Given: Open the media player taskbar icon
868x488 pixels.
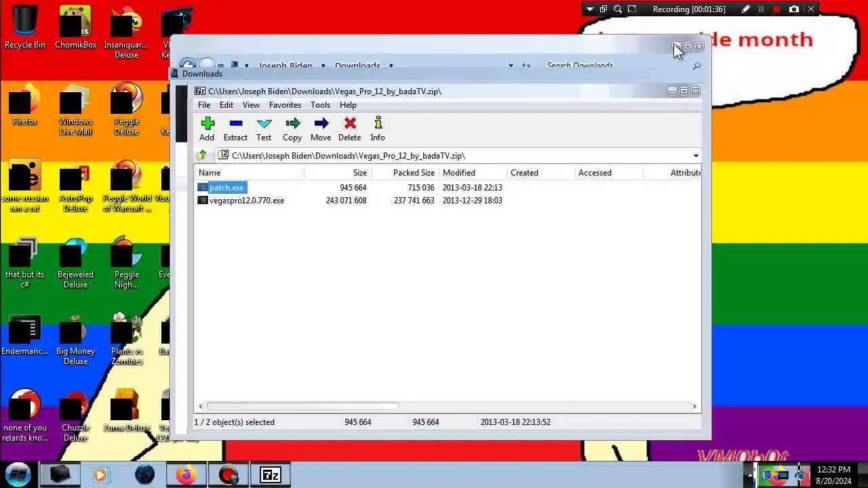Looking at the screenshot, I should [x=100, y=475].
